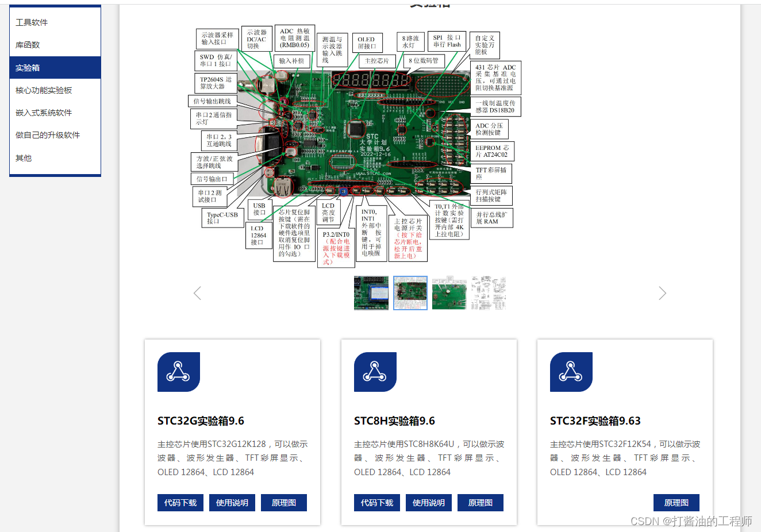Select second highlighted annotated board thumbnail
761x532 pixels.
[410, 293]
